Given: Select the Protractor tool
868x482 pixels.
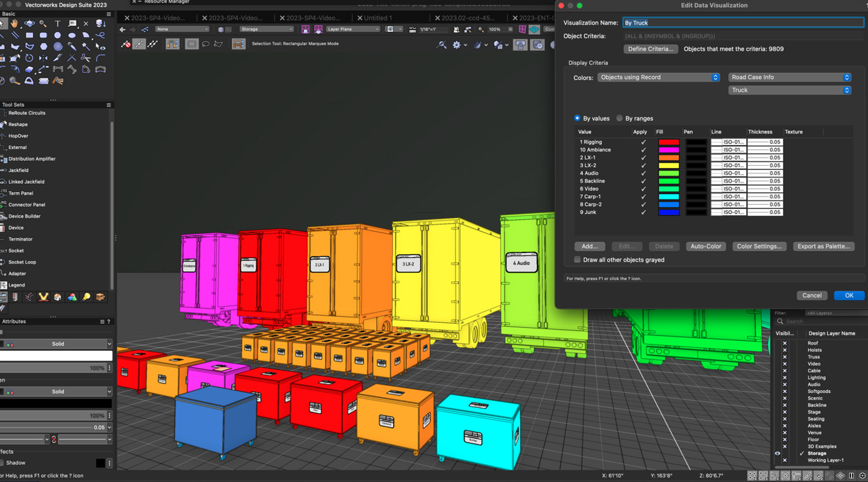Looking at the screenshot, I should [29, 81].
